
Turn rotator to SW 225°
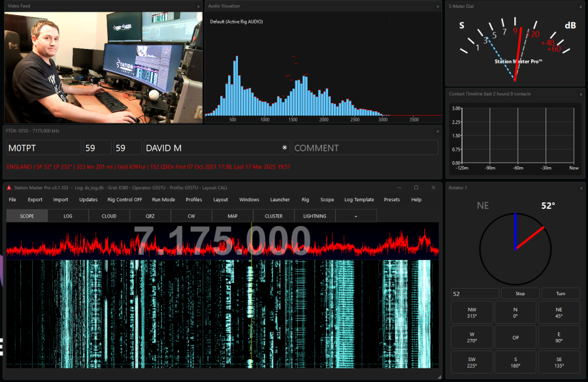point(472,362)
